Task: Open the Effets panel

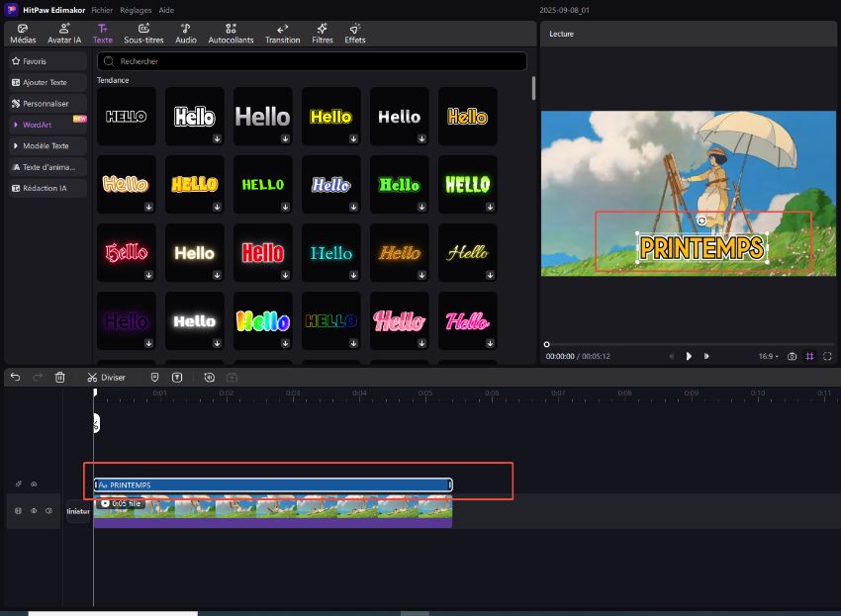Action: coord(355,34)
